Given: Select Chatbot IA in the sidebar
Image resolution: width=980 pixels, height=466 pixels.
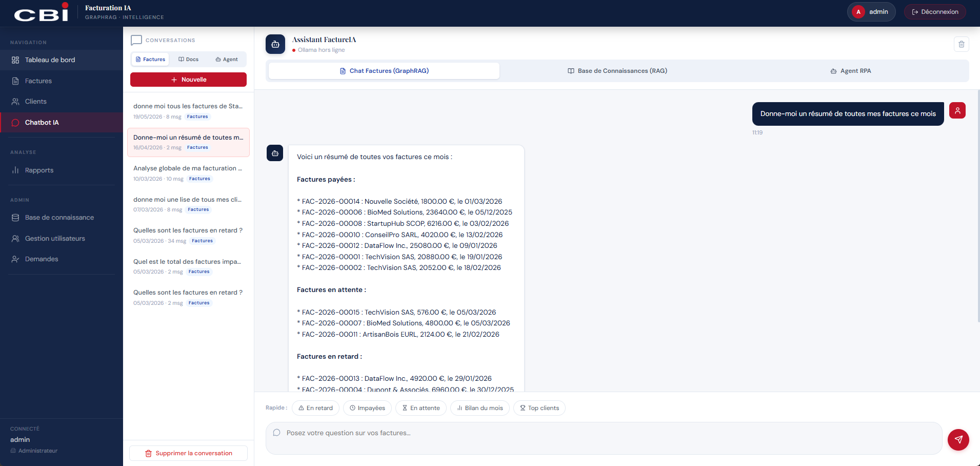Looking at the screenshot, I should [62, 123].
